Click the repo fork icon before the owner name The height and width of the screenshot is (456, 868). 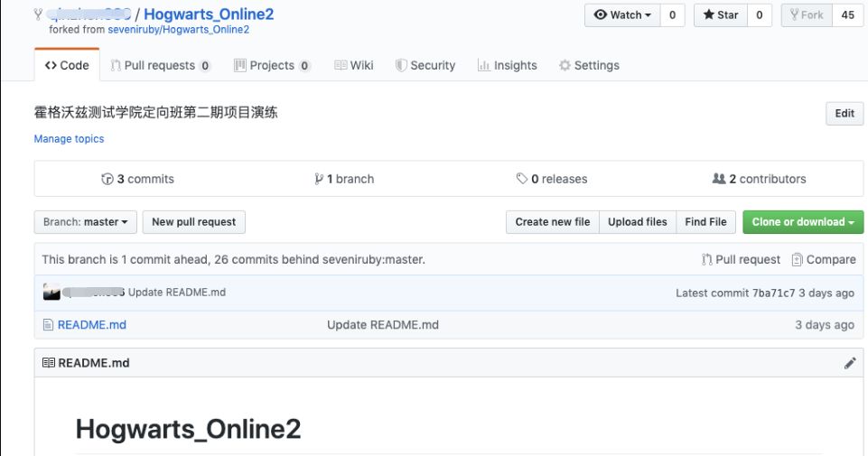point(38,14)
